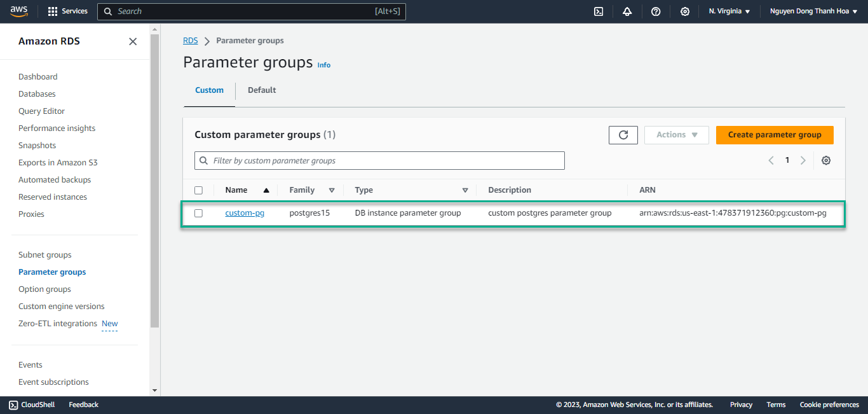Image resolution: width=868 pixels, height=414 pixels.
Task: Select all parameter groups checkbox
Action: (198, 190)
